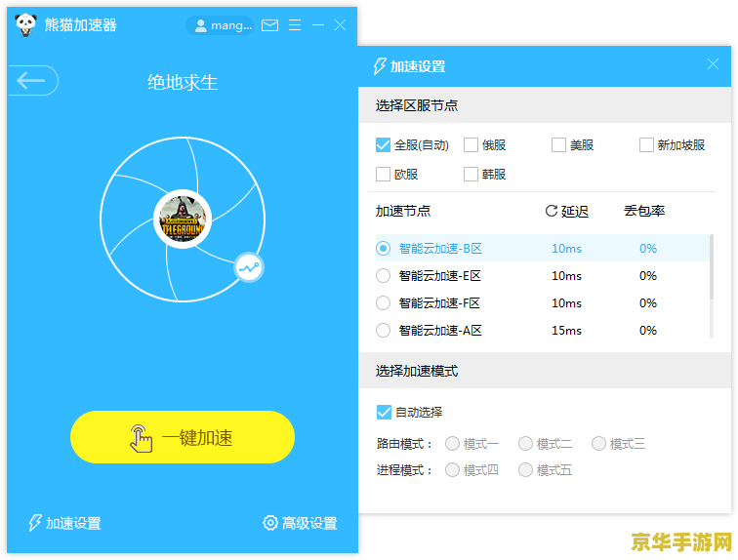The width and height of the screenshot is (738, 560).
Task: Click the line-chart speed icon on circle
Action: 249,268
